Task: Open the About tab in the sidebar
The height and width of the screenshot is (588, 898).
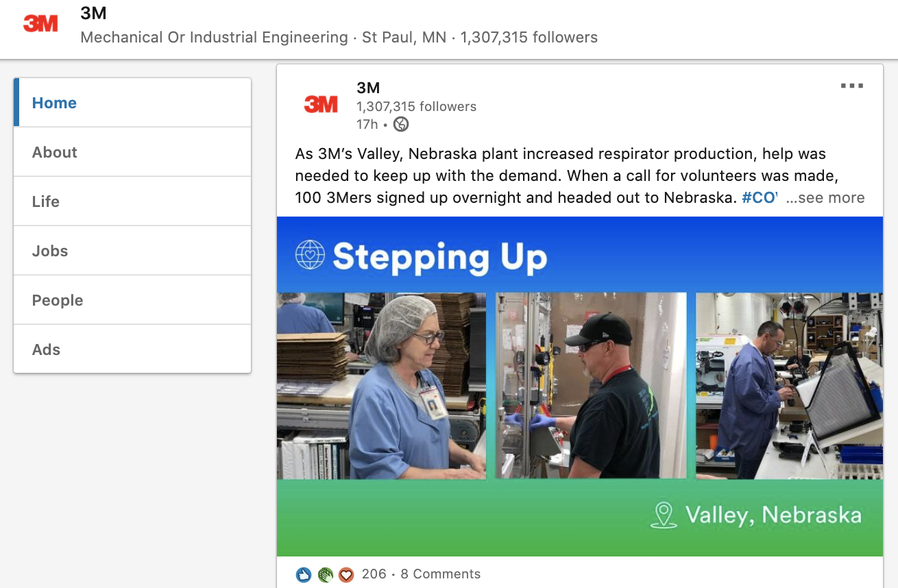Action: pos(132,152)
